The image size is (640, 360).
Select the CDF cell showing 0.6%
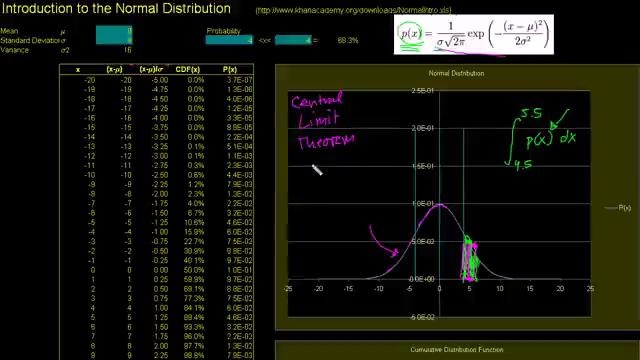point(196,175)
